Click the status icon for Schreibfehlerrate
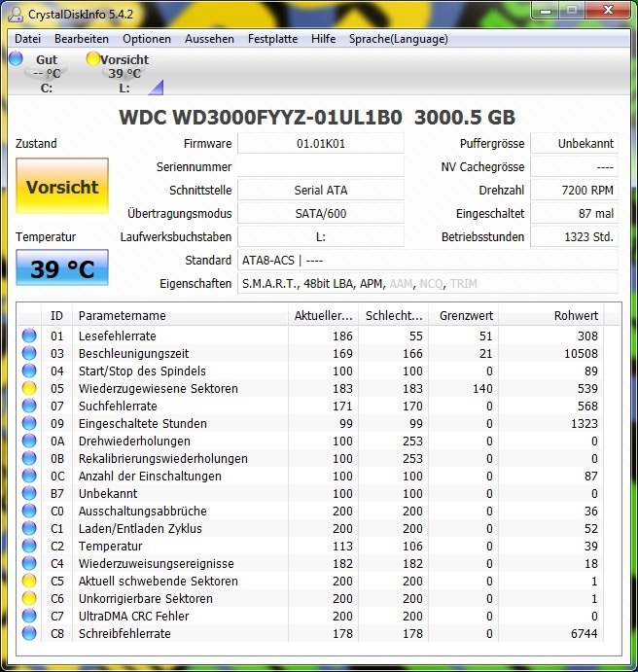The image size is (638, 672). [x=29, y=633]
